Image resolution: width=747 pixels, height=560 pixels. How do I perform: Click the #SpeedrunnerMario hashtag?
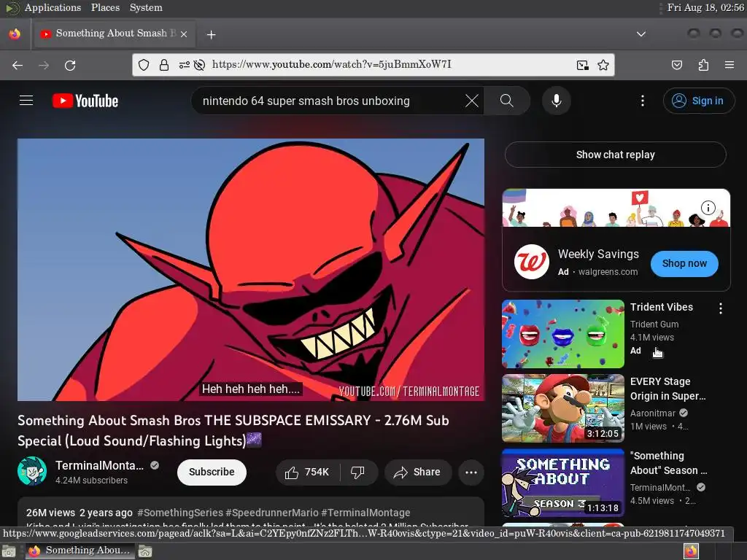(x=272, y=513)
